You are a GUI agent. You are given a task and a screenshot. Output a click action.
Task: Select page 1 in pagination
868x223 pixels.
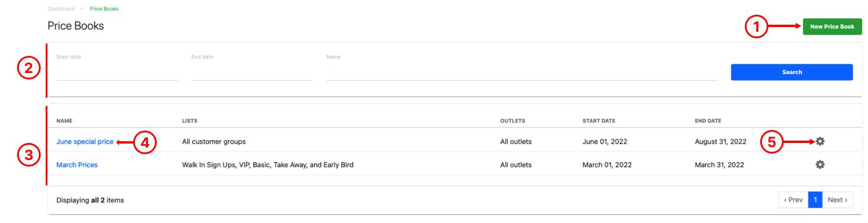click(815, 200)
